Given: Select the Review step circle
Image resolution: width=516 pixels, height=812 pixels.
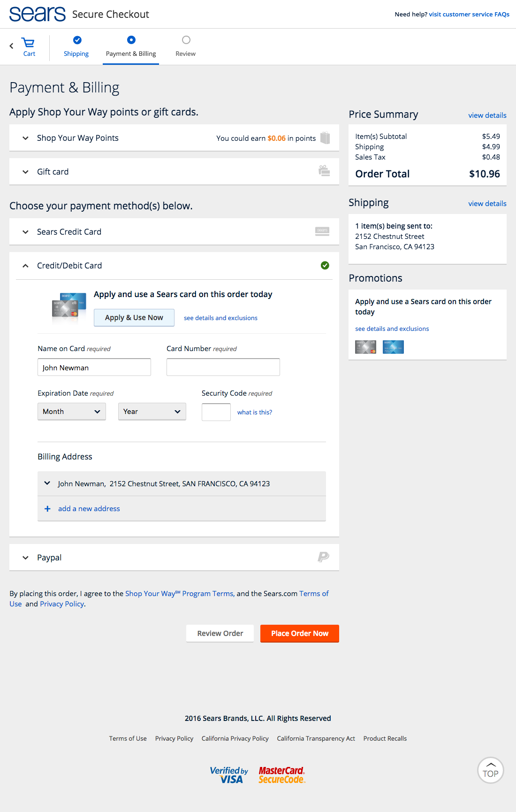Looking at the screenshot, I should [186, 40].
